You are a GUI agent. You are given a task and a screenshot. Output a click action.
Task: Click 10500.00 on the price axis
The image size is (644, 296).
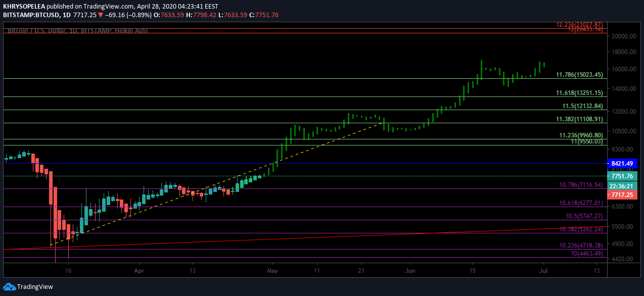tap(623, 131)
